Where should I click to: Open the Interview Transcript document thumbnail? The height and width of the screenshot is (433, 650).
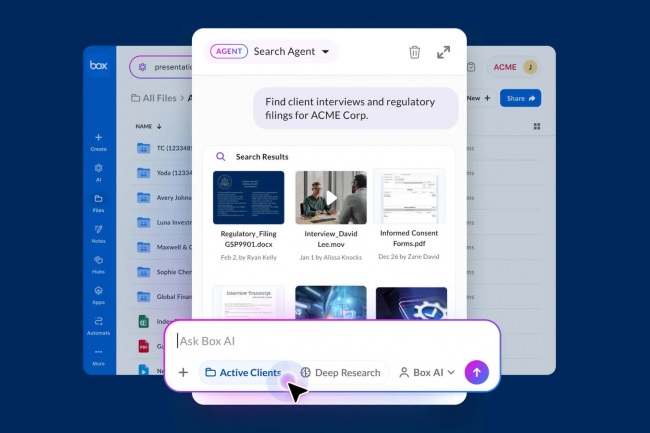click(248, 302)
